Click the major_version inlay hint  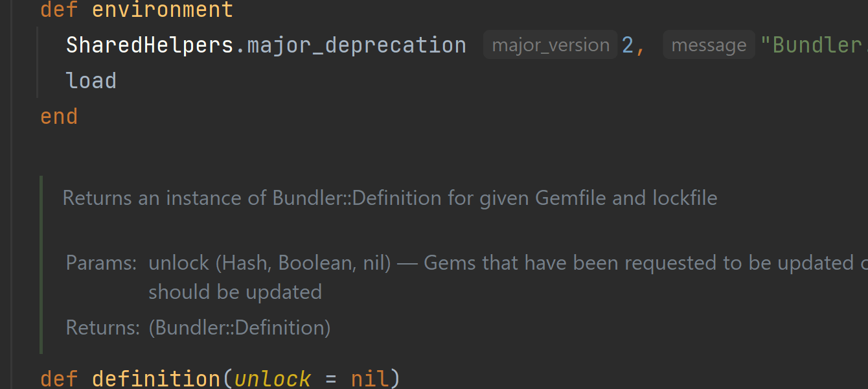[x=551, y=45]
